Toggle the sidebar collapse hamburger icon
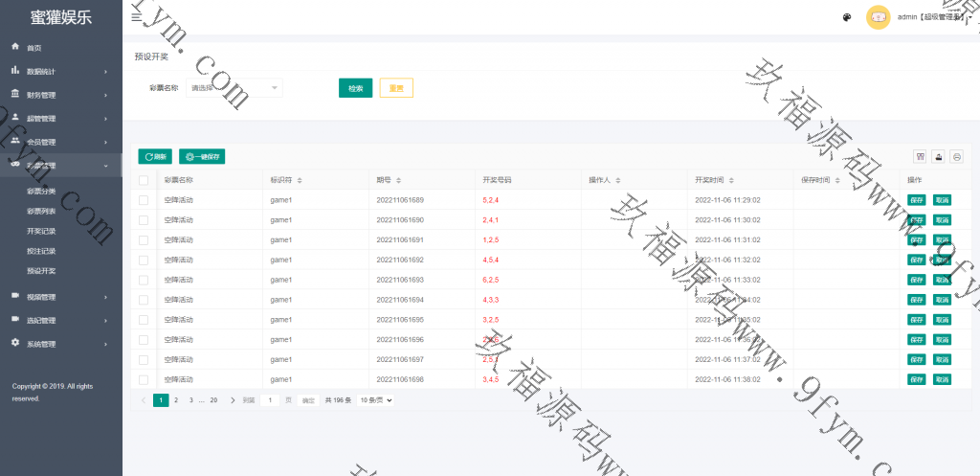 pos(136,17)
